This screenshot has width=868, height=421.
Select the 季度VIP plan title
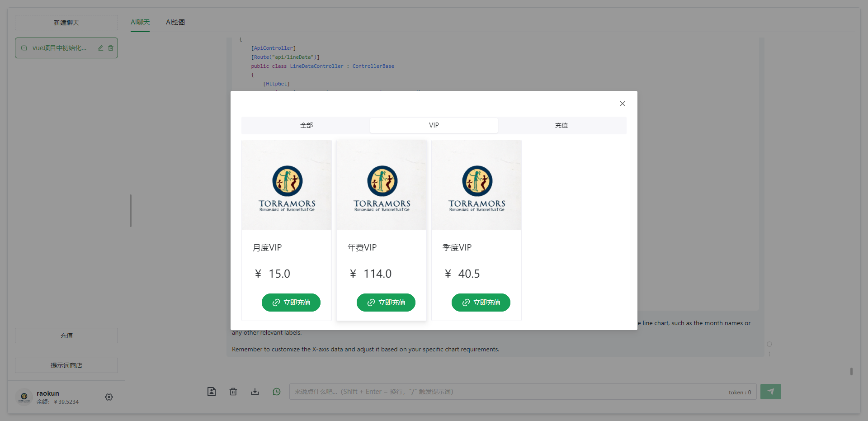click(x=457, y=247)
